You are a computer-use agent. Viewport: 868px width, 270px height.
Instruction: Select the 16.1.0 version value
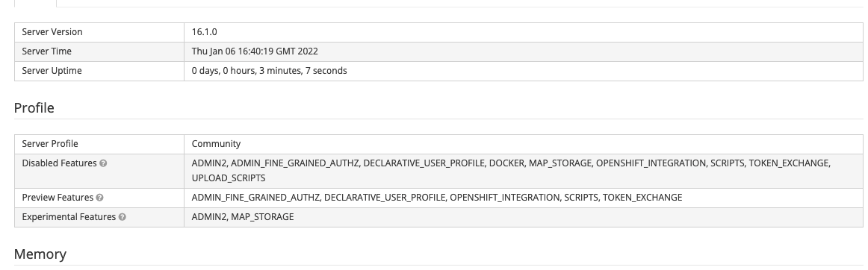(204, 32)
